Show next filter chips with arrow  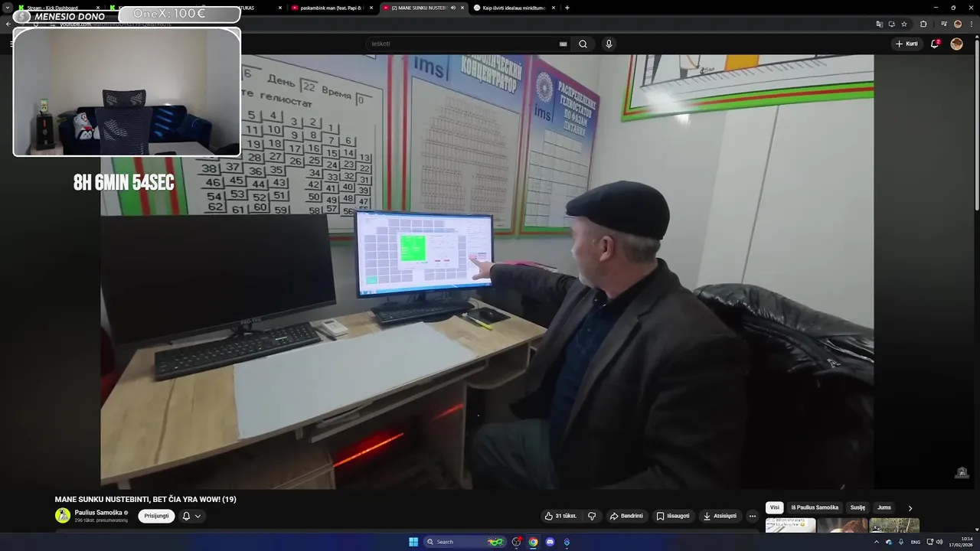(910, 508)
